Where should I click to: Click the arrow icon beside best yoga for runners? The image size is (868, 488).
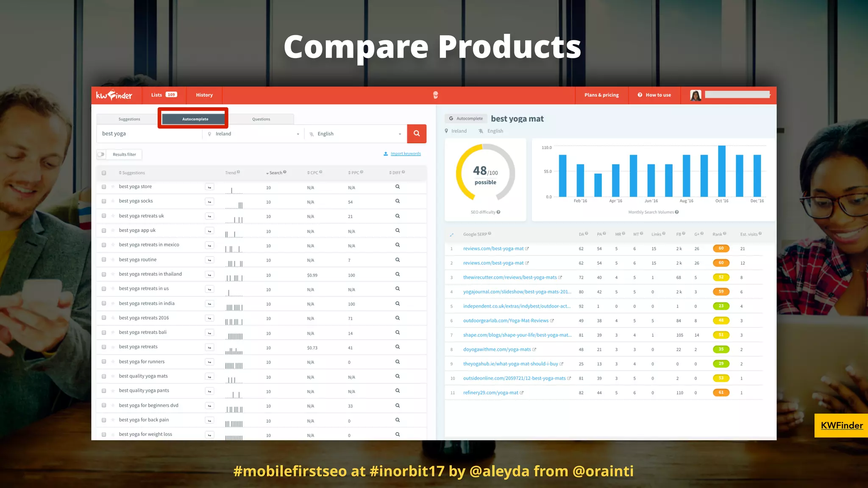point(209,362)
